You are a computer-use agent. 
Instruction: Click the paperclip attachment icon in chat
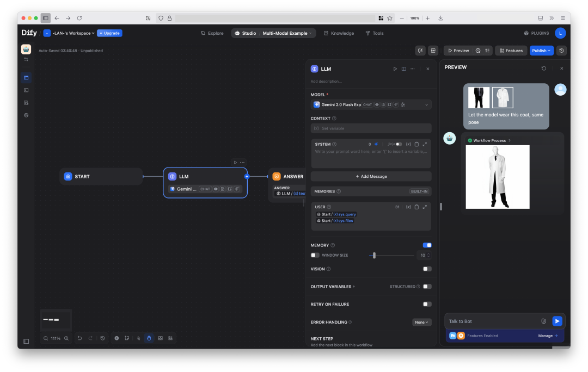tap(543, 321)
